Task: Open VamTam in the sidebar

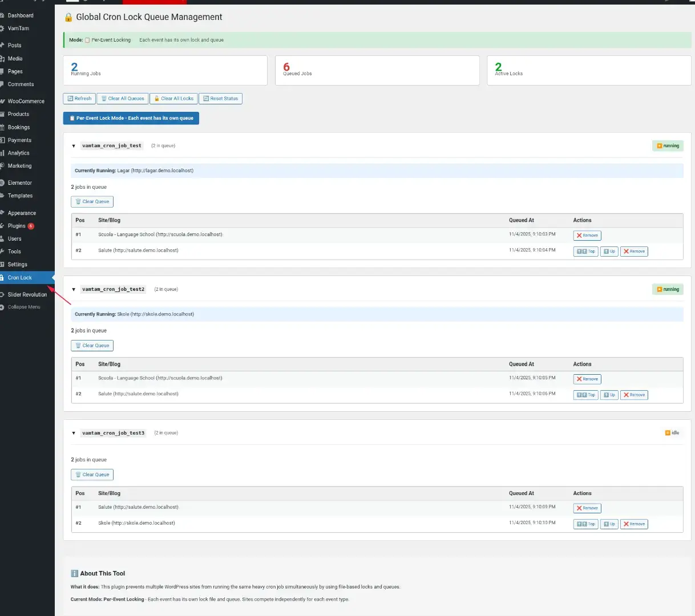Action: tap(18, 29)
